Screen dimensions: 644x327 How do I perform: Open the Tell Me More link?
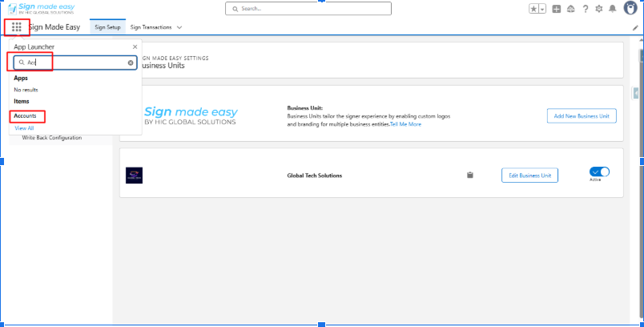coord(405,124)
